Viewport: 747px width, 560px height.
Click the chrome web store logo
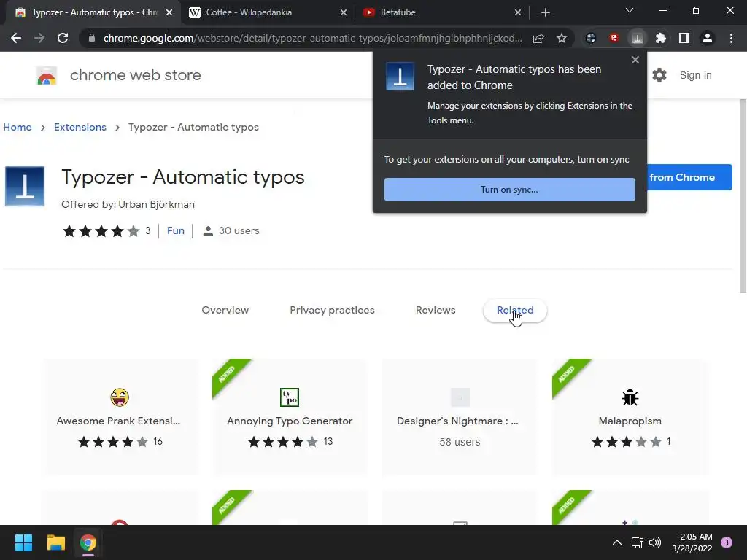pos(47,75)
